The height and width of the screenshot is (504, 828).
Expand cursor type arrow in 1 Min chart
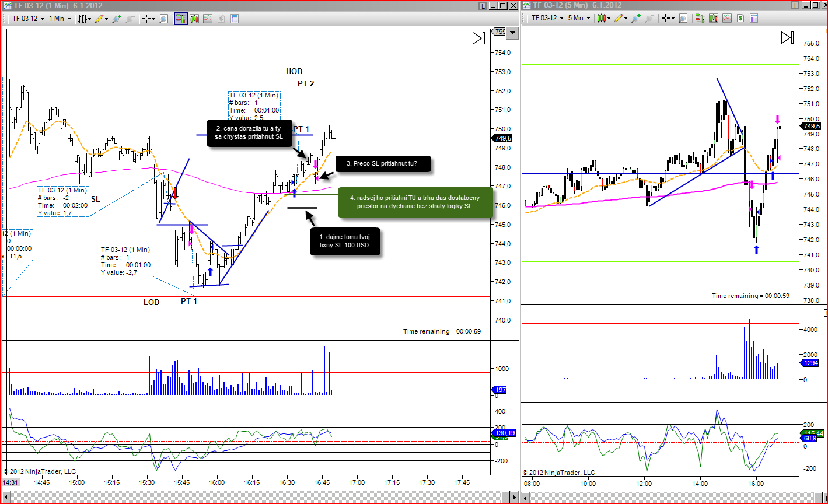(x=154, y=19)
